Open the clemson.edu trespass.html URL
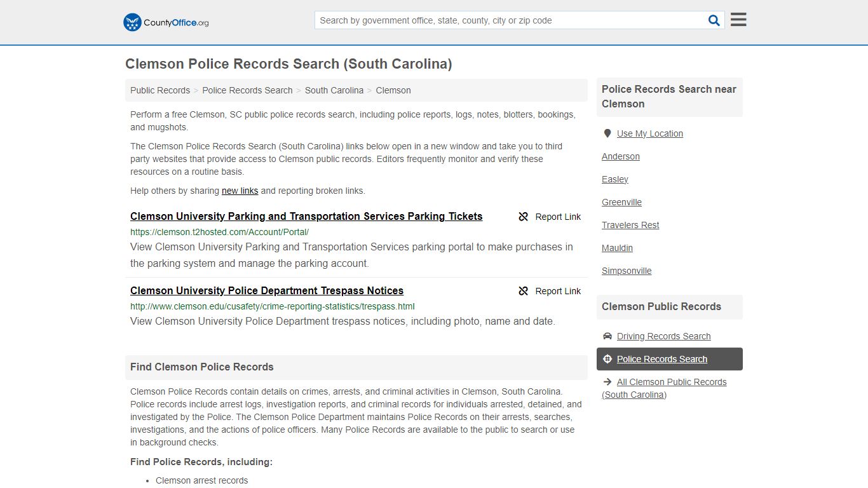The width and height of the screenshot is (868, 488). 273,306
